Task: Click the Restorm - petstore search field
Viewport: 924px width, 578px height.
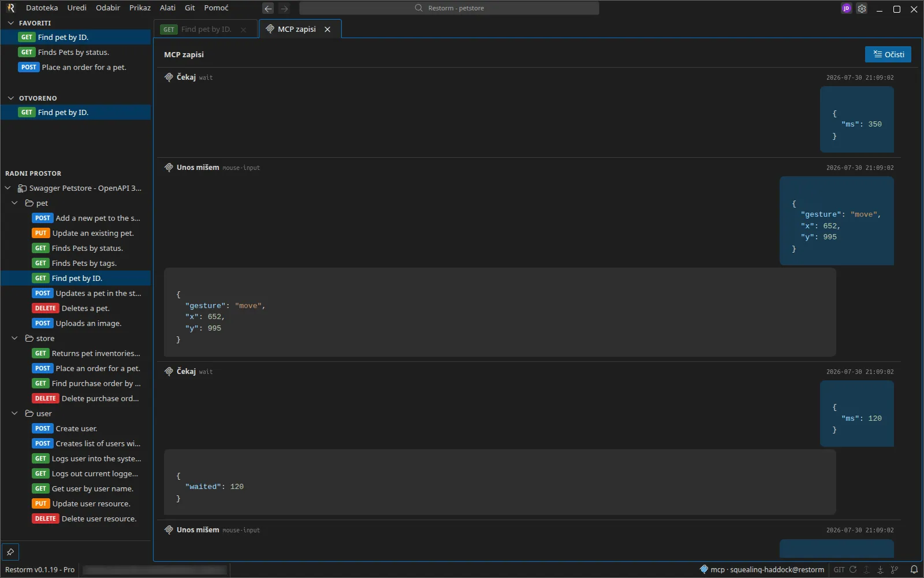Action: [x=449, y=8]
